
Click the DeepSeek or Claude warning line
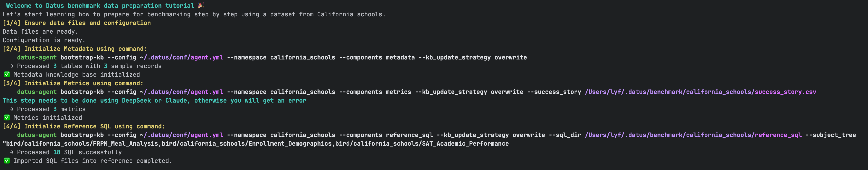[x=154, y=101]
